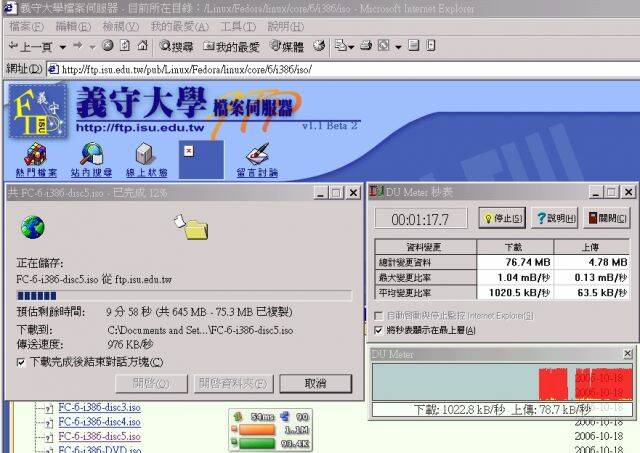Toggle 將秒表顯示在最上層 checkbox
This screenshot has height=453, width=640.
tap(378, 330)
